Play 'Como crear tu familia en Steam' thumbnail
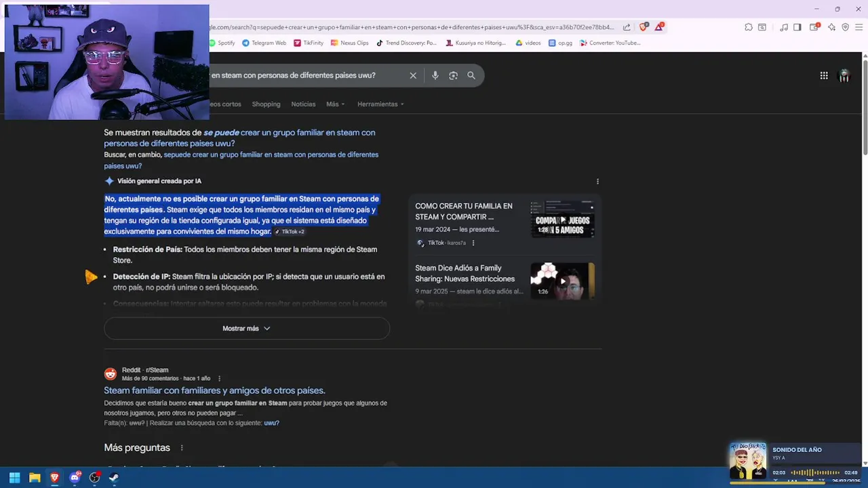Viewport: 868px width, 488px height. click(x=562, y=220)
